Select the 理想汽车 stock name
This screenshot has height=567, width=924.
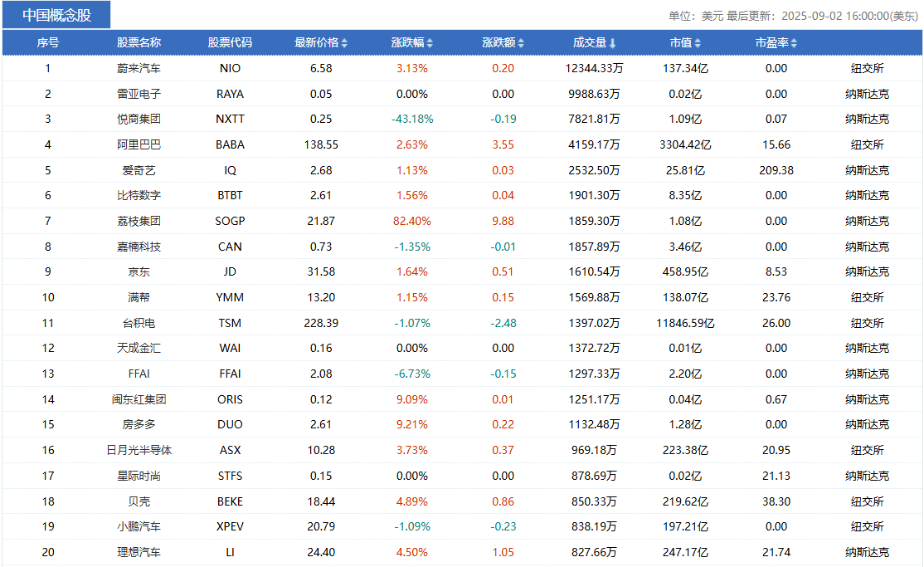tap(139, 552)
